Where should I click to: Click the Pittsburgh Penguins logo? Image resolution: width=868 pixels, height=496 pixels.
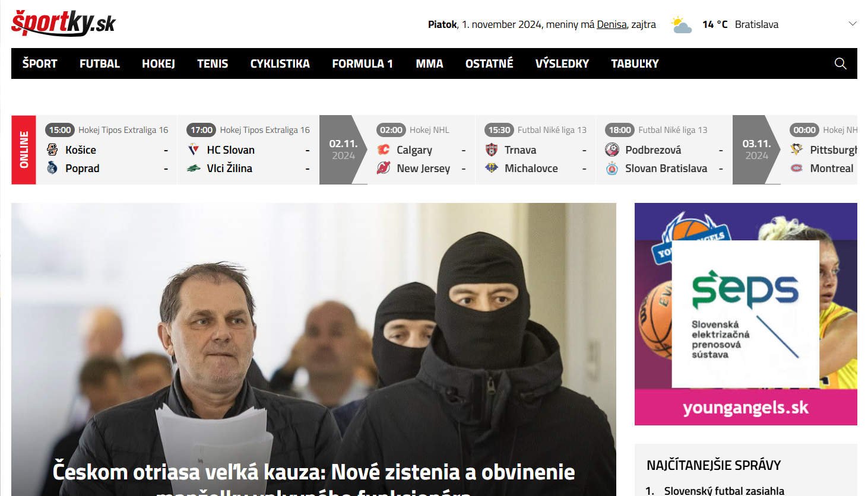tap(797, 150)
